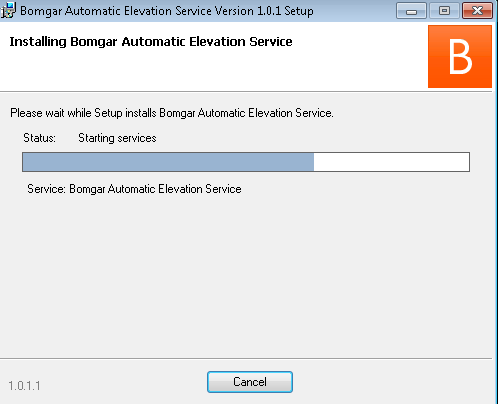Select the "Status:" label
This screenshot has width=498, height=404.
[39, 138]
